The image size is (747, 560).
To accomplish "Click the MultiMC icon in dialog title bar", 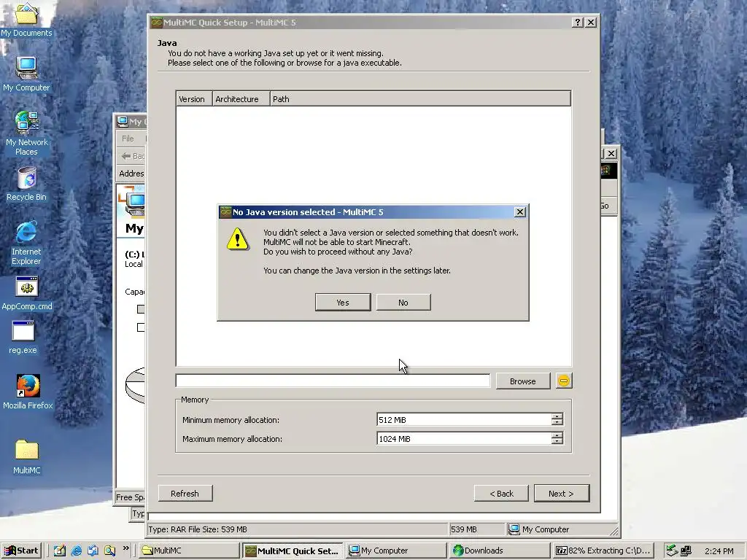I will [x=225, y=212].
